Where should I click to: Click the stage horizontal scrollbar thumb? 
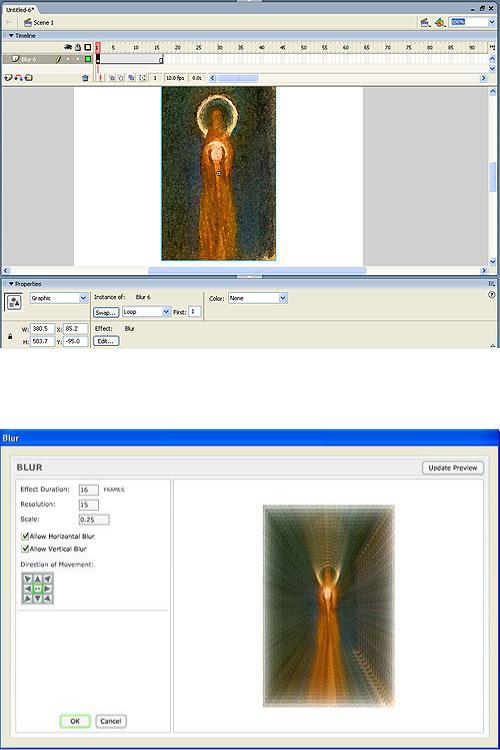click(257, 270)
